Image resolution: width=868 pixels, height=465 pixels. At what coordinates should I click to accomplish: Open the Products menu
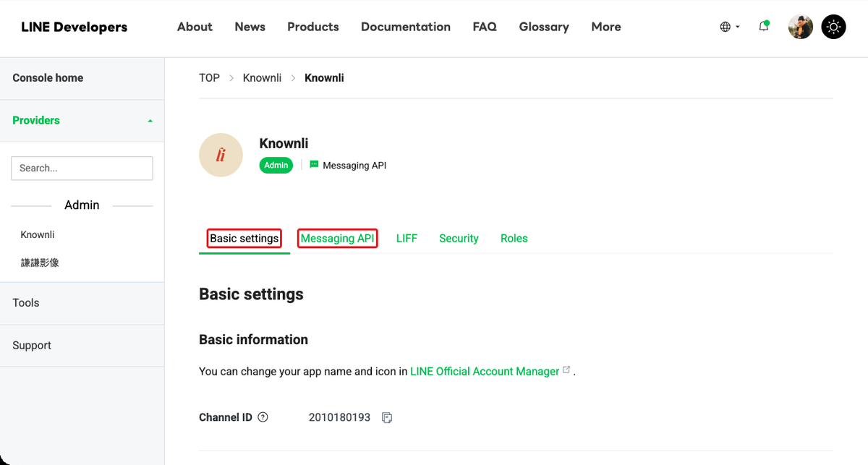(312, 27)
